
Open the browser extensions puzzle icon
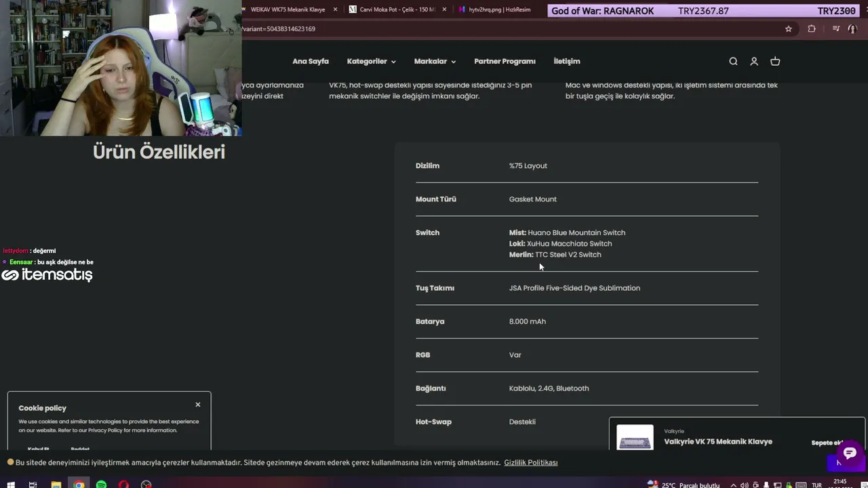tap(812, 29)
